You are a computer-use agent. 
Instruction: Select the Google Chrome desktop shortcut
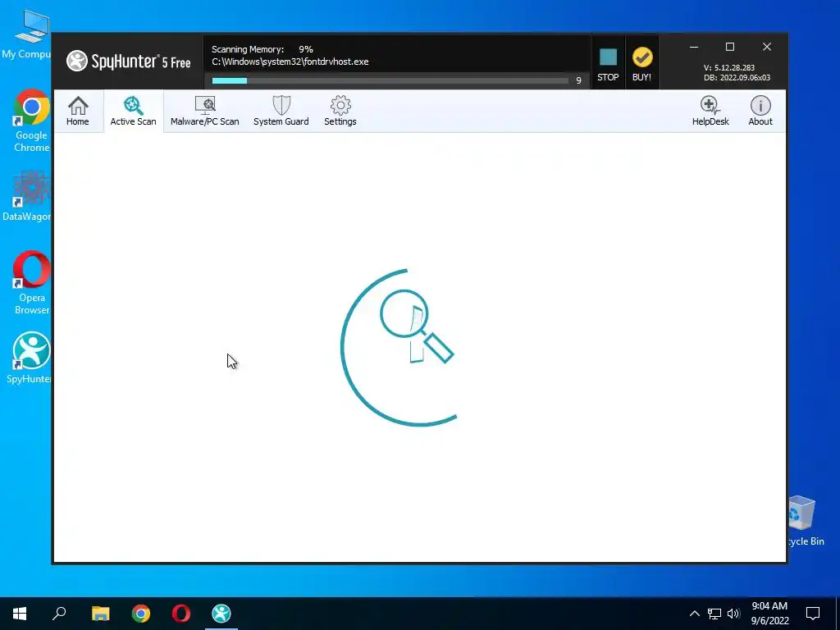(31, 121)
